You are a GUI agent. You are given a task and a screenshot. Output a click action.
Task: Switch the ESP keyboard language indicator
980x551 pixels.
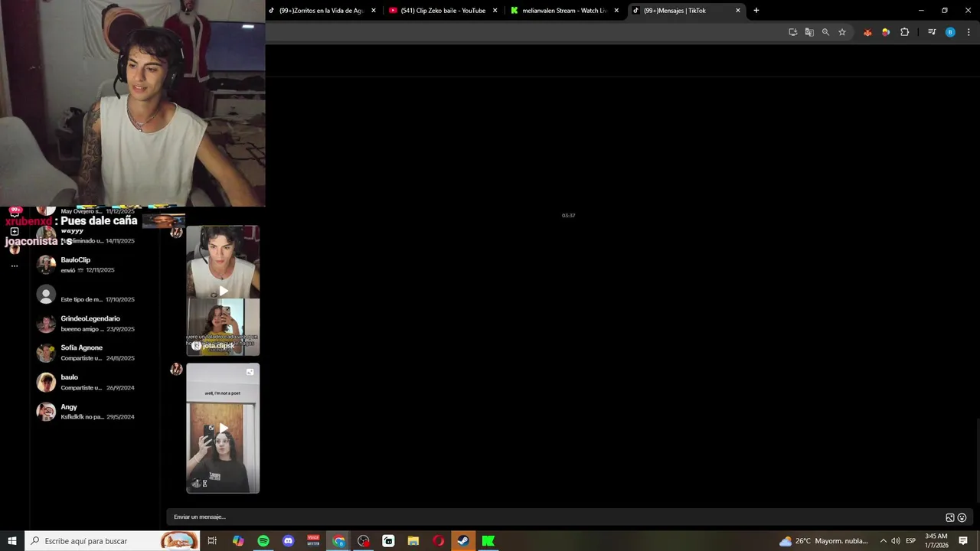coord(911,541)
